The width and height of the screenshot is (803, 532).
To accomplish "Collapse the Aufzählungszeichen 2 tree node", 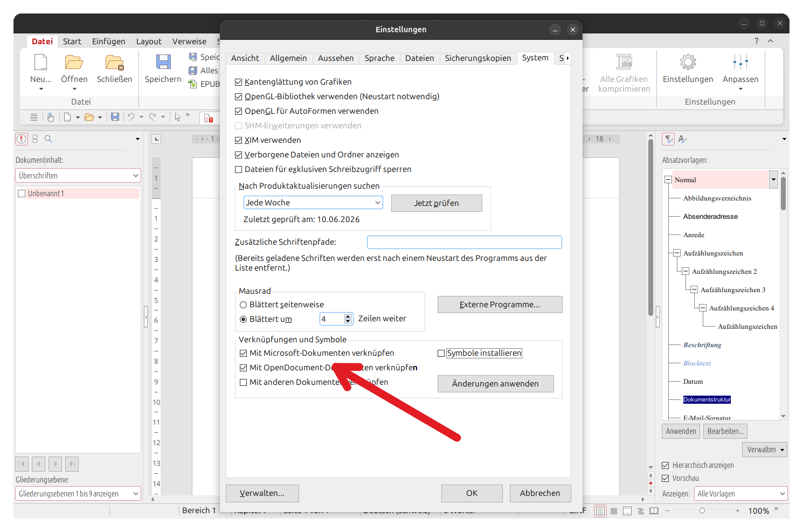I will [x=686, y=272].
